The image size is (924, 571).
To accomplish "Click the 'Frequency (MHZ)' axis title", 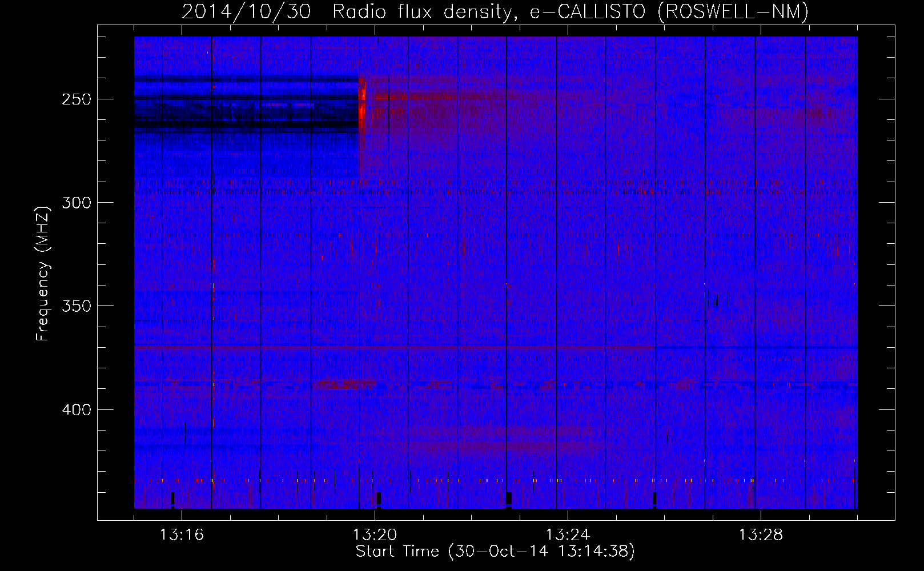I will click(43, 274).
